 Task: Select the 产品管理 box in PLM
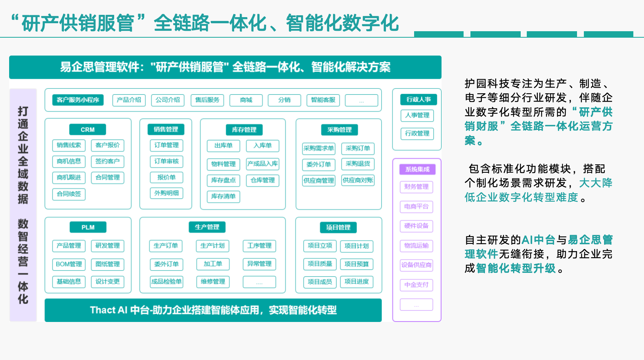click(69, 246)
